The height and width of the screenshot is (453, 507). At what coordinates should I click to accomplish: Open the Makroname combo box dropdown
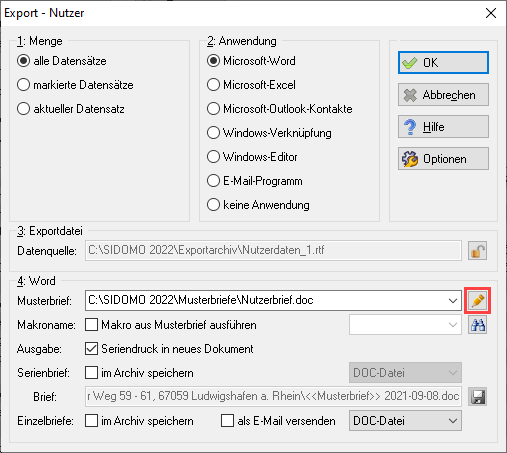pos(453,325)
